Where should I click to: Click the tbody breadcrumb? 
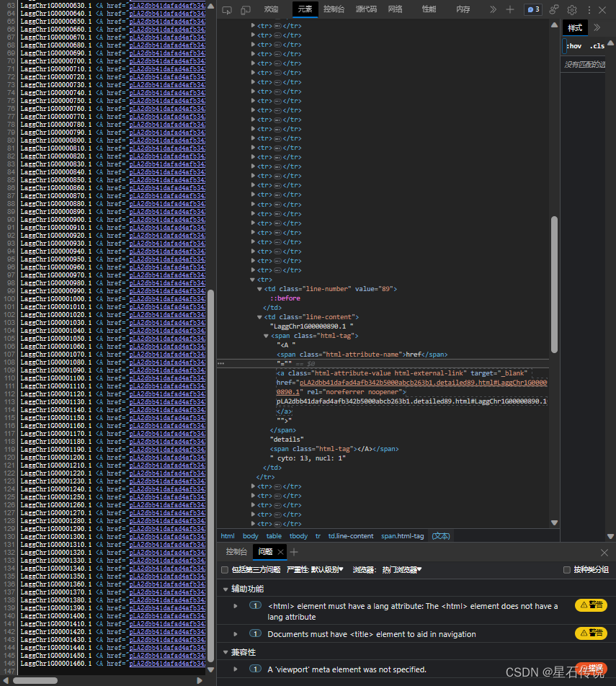(298, 536)
